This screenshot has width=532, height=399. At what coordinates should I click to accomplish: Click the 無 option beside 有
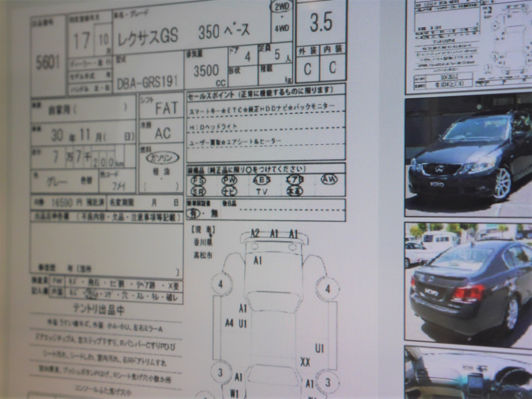214,214
